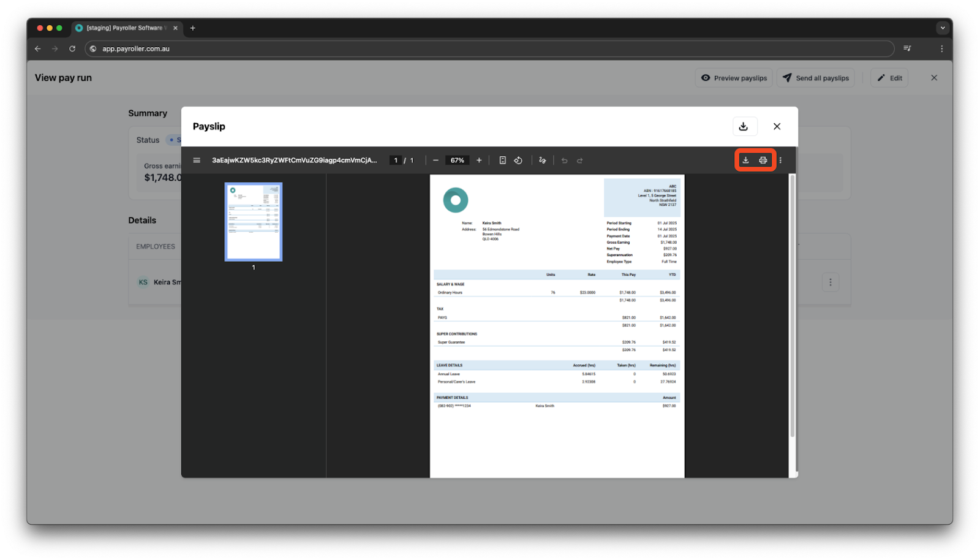
Task: Click the 'Ordinary Hours' row on payslip
Action: tap(557, 293)
